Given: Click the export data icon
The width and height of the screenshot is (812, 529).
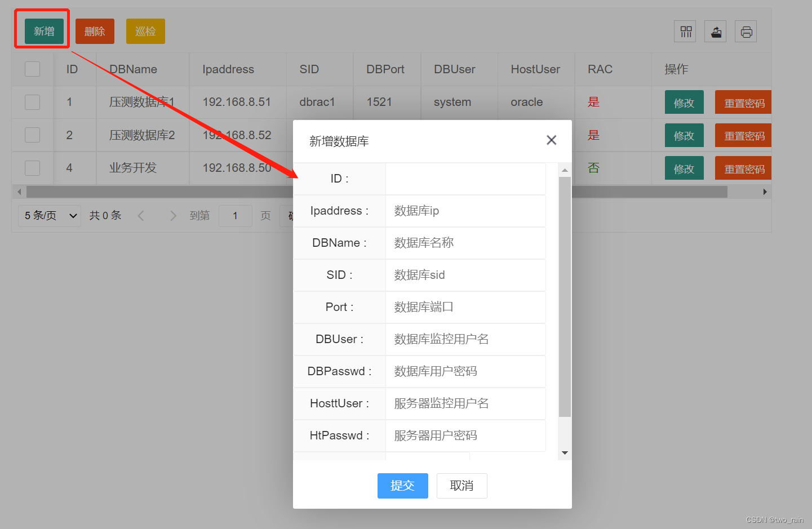Looking at the screenshot, I should point(715,31).
